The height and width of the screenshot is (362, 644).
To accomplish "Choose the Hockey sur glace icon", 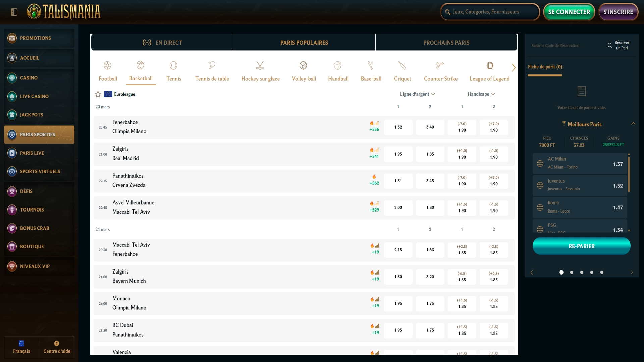I will click(260, 65).
